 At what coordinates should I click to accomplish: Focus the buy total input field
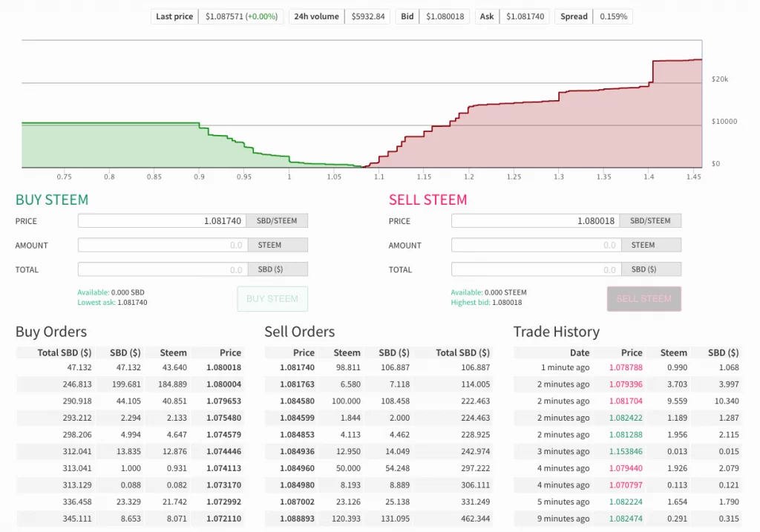[162, 270]
